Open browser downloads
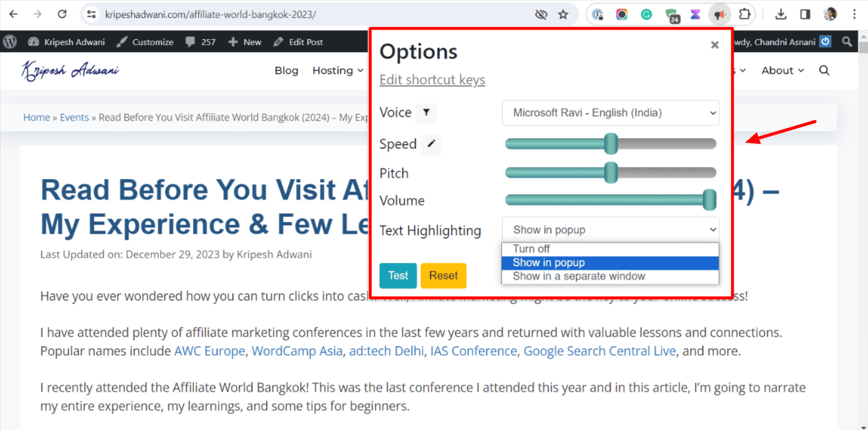The height and width of the screenshot is (430, 868). tap(781, 14)
